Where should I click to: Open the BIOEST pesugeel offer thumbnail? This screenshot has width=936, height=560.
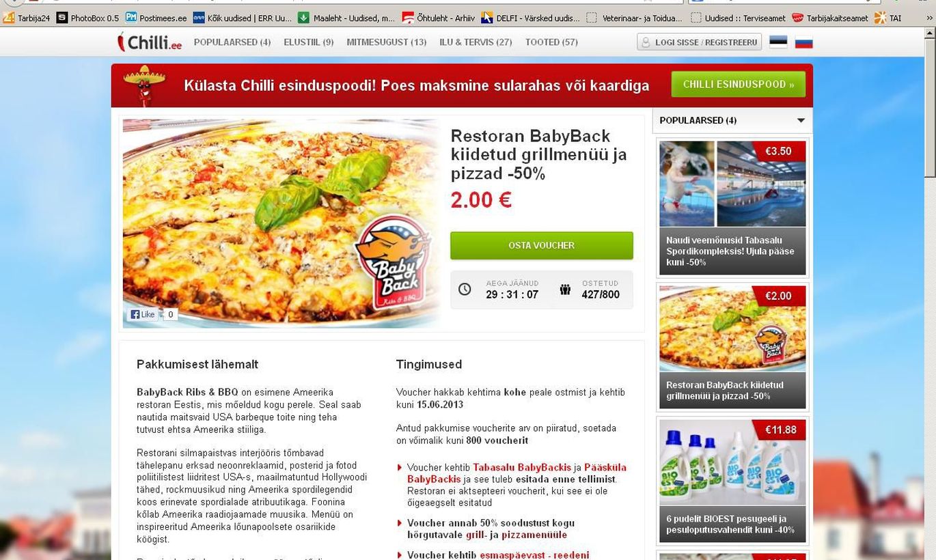coord(732,481)
